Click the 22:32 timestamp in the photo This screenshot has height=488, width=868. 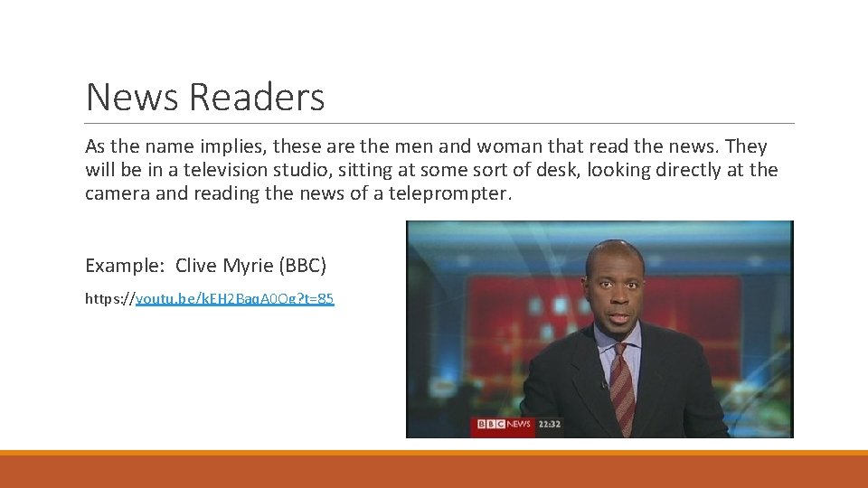[x=550, y=425]
